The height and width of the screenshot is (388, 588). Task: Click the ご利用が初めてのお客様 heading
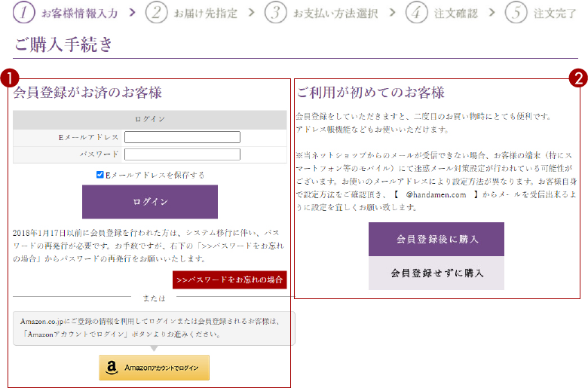pyautogui.click(x=370, y=93)
